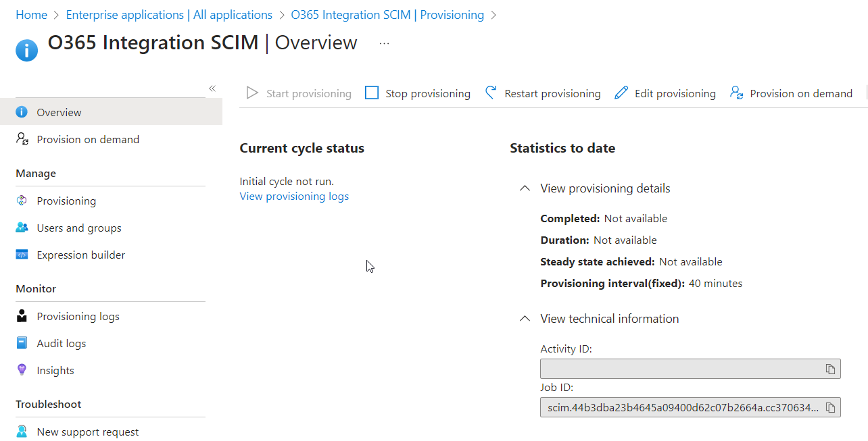
Task: Click the View provisioning logs link
Action: tap(294, 197)
